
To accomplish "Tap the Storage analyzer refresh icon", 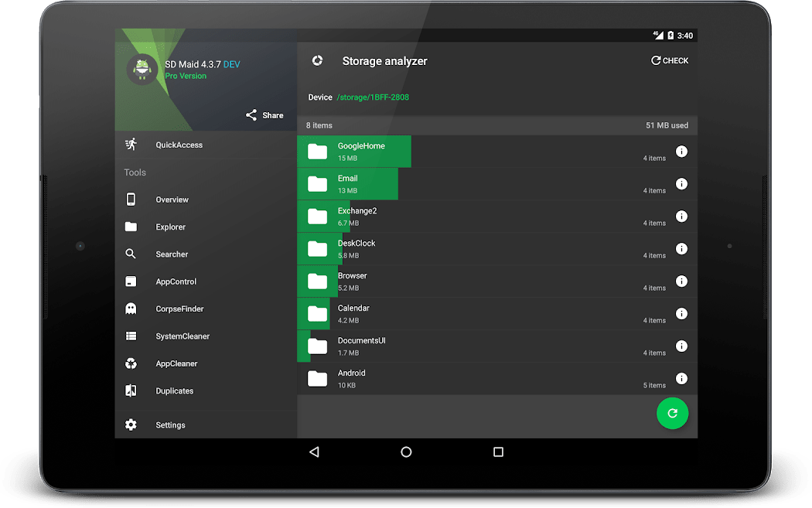I will (x=317, y=60).
